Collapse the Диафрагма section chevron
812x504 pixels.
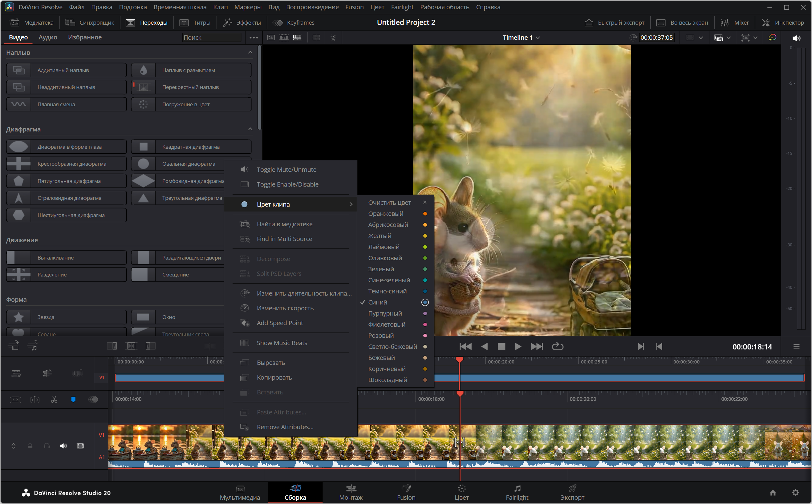coord(250,129)
